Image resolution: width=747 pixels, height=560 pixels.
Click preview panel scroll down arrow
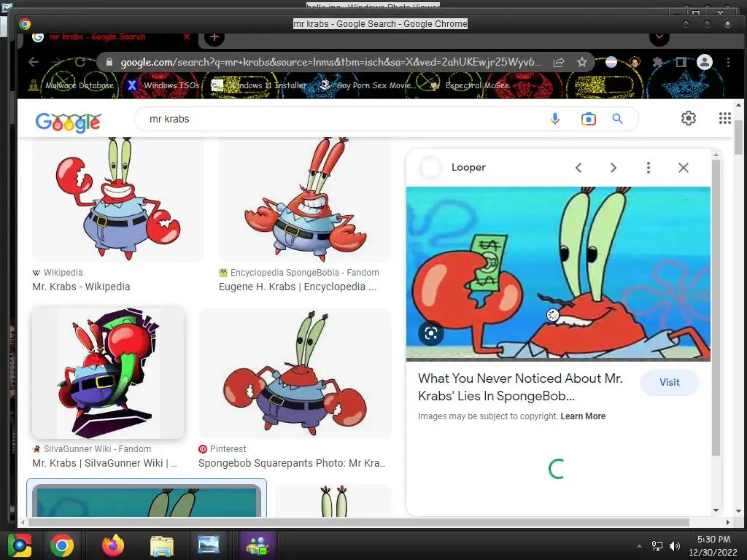pos(716,510)
